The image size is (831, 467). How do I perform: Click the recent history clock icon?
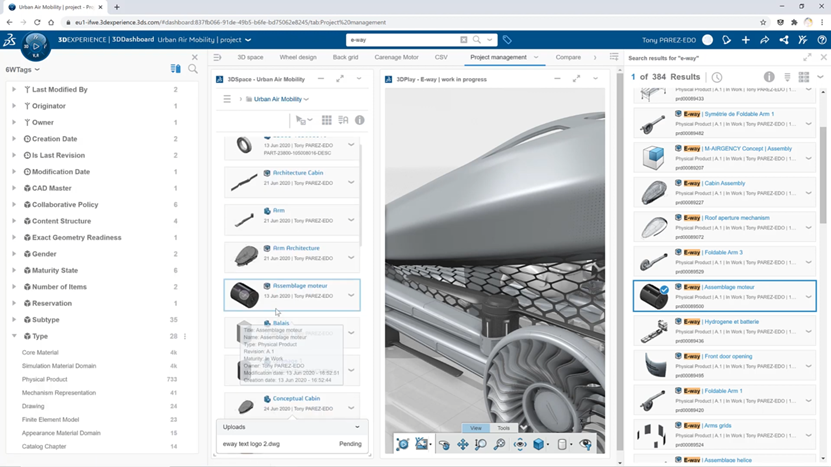pyautogui.click(x=717, y=77)
